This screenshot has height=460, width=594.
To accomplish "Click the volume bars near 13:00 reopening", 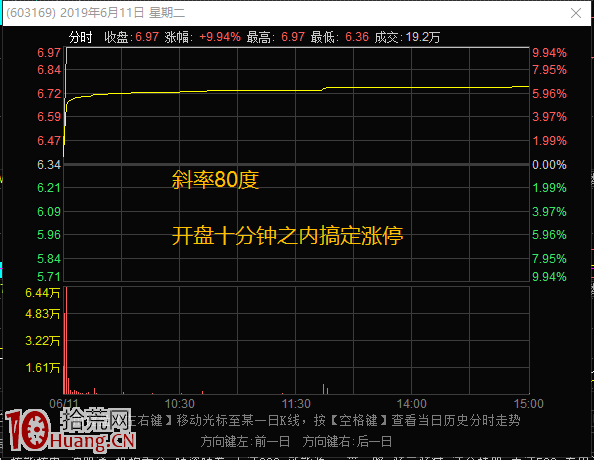I will [325, 389].
